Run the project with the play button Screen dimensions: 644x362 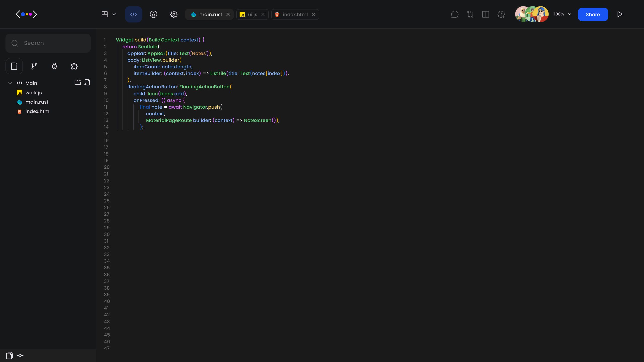point(620,14)
